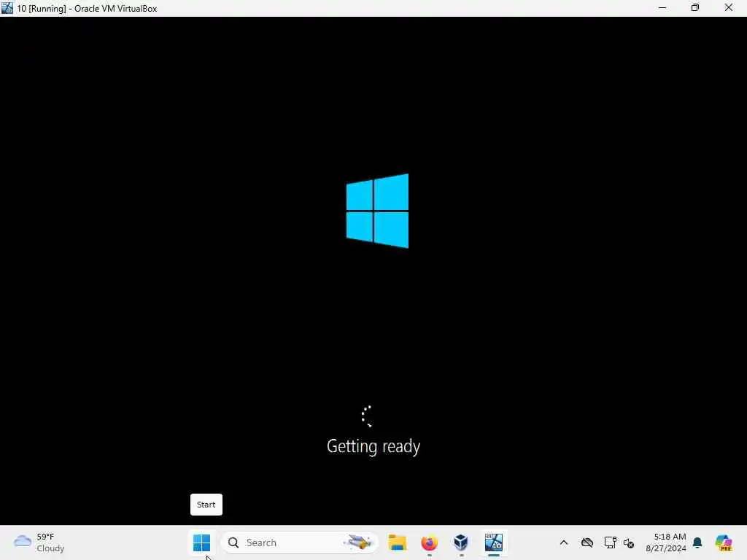Minimize the VirtualBox VM window
The image size is (747, 560).
pos(662,8)
